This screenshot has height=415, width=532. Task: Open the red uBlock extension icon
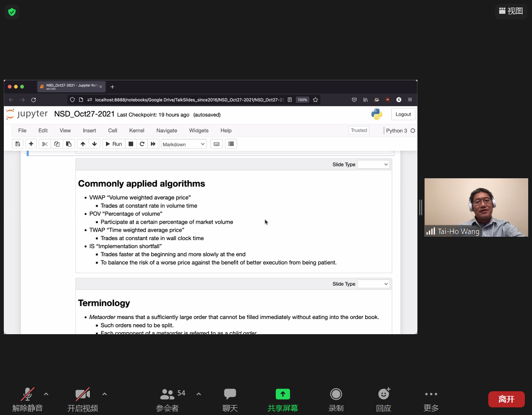[x=387, y=100]
